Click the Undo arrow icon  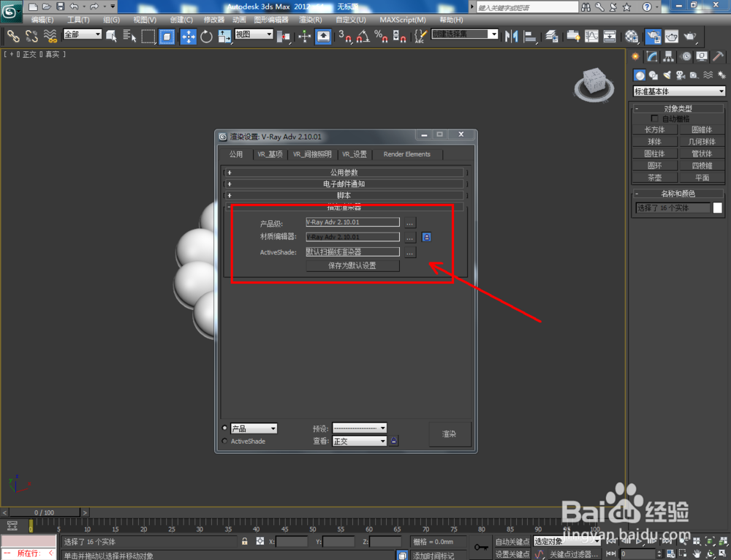tap(74, 7)
